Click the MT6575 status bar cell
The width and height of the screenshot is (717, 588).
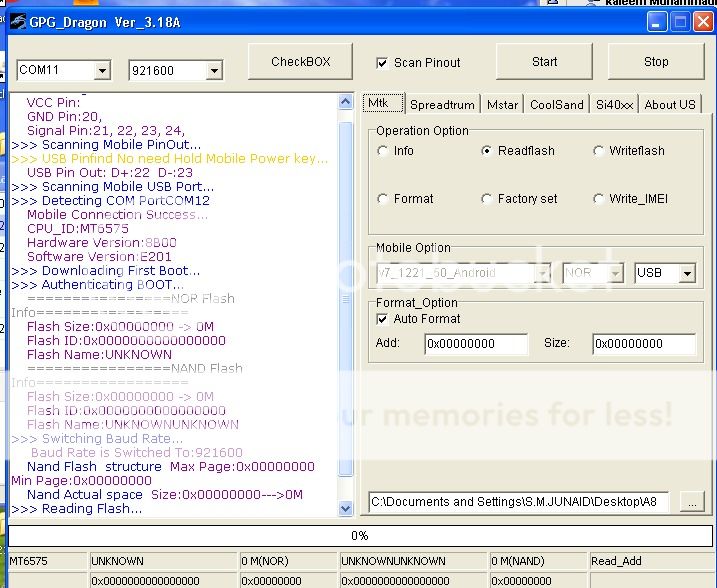48,561
